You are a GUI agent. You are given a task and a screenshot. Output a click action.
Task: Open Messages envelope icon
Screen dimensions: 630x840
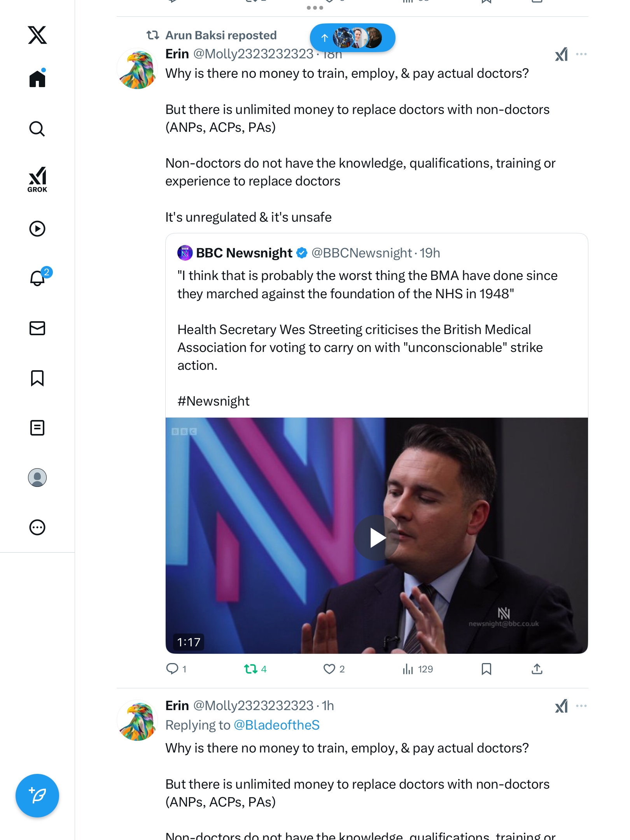[x=37, y=328]
